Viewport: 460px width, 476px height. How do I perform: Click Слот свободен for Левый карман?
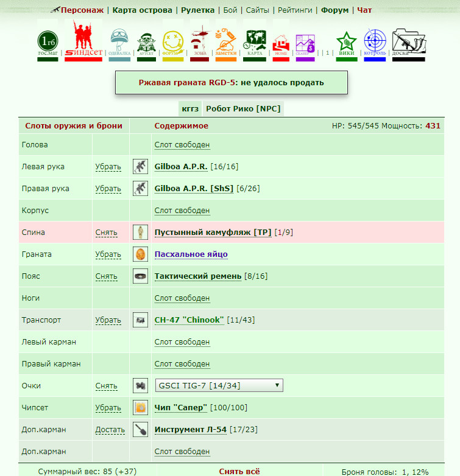(x=182, y=342)
